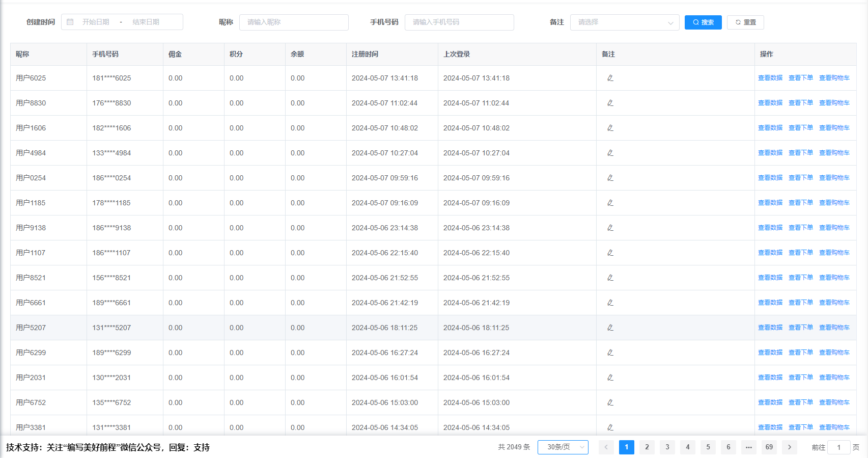The width and height of the screenshot is (868, 458).
Task: Focus the 手机号码 search input field
Action: click(459, 22)
